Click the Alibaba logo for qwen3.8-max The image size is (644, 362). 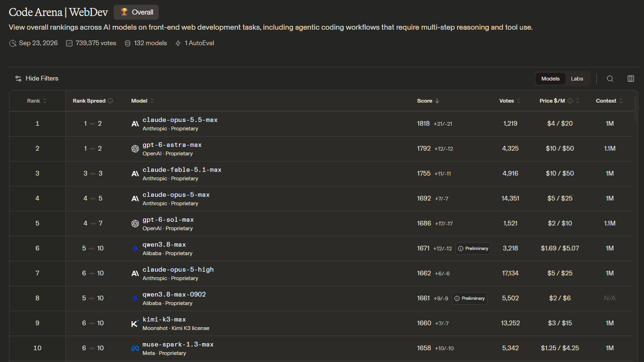click(x=135, y=249)
